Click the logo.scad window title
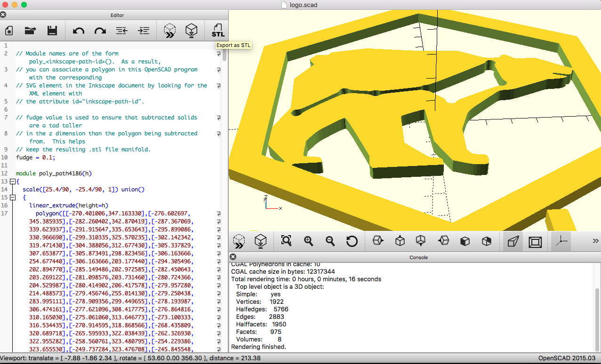The image size is (601, 364). (304, 5)
